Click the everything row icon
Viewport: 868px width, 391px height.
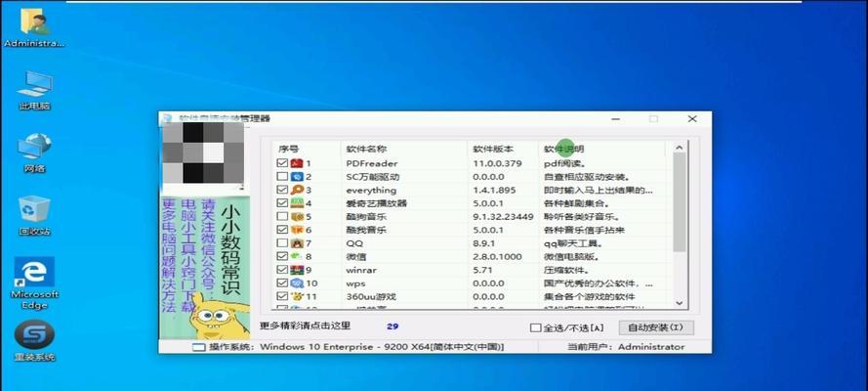pyautogui.click(x=297, y=190)
